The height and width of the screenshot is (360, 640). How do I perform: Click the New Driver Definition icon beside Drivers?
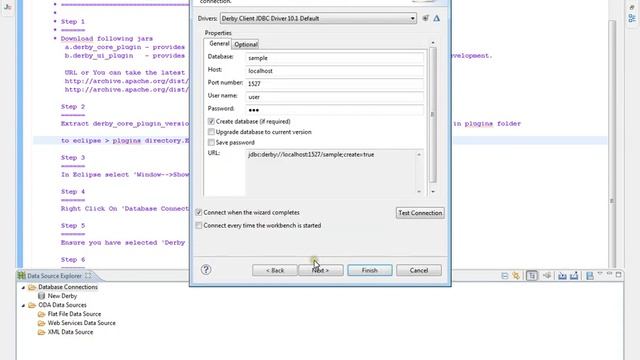coord(425,18)
